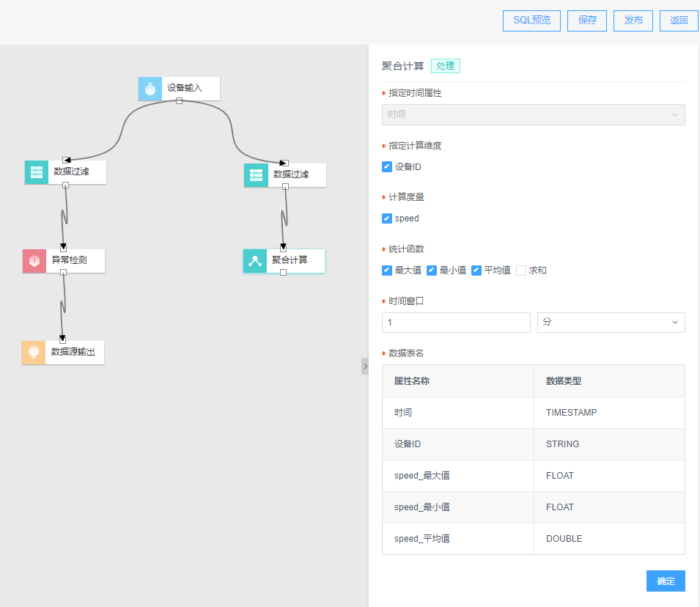Click the 处理 tag beside 聚合计算 title
The height and width of the screenshot is (607, 700).
(446, 66)
